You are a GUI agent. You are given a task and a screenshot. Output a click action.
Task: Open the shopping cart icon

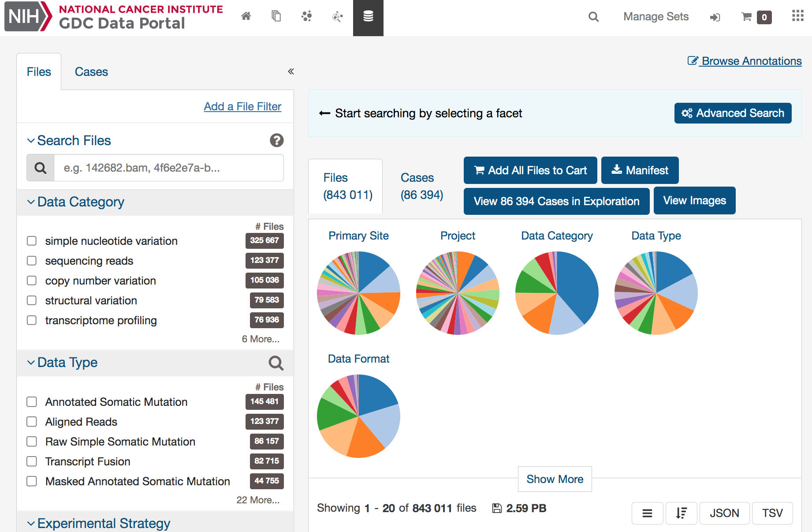746,16
